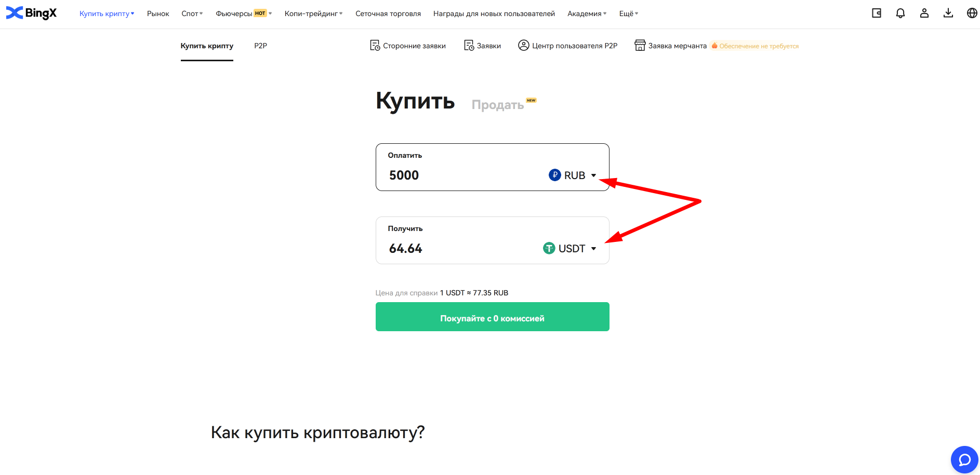Expand the Ещё menu
Viewport: 980px width, 475px height.
tap(629, 13)
